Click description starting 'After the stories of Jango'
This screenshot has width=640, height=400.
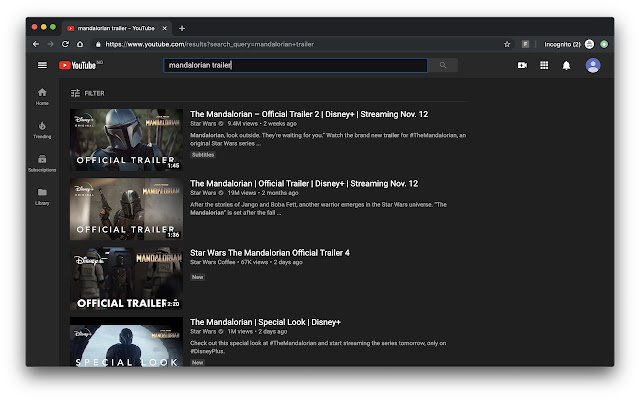pyautogui.click(x=318, y=209)
